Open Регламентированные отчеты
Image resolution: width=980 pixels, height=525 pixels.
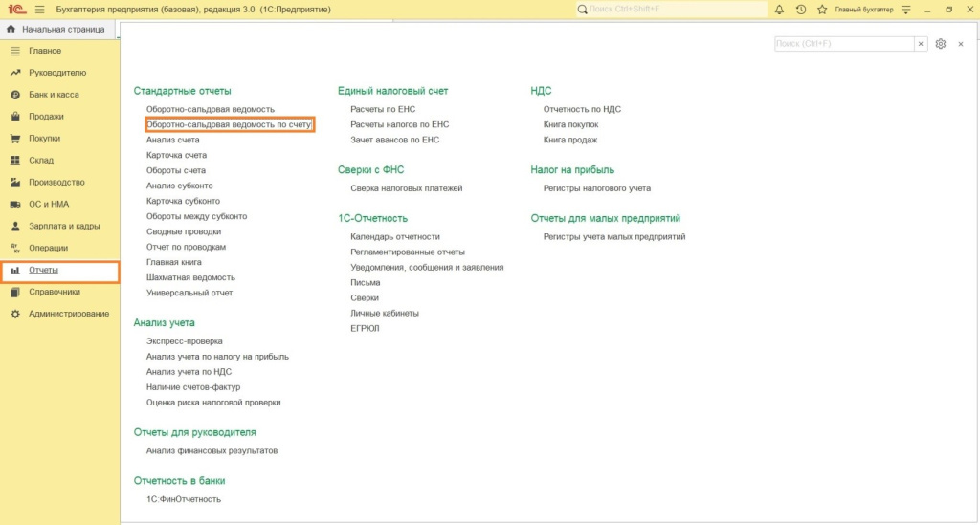pyautogui.click(x=408, y=252)
